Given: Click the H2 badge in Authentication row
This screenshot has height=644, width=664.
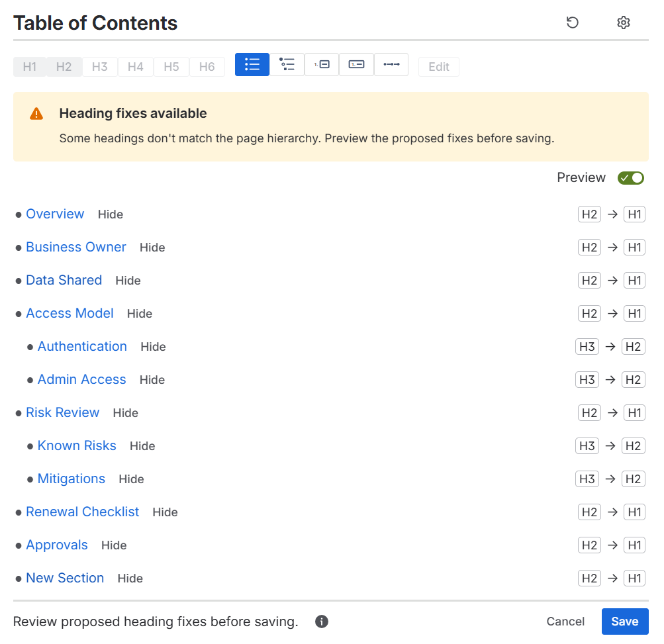Looking at the screenshot, I should coord(633,346).
